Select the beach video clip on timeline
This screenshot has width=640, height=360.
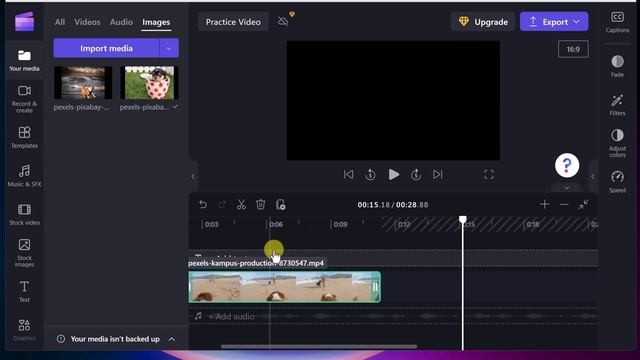pyautogui.click(x=284, y=287)
